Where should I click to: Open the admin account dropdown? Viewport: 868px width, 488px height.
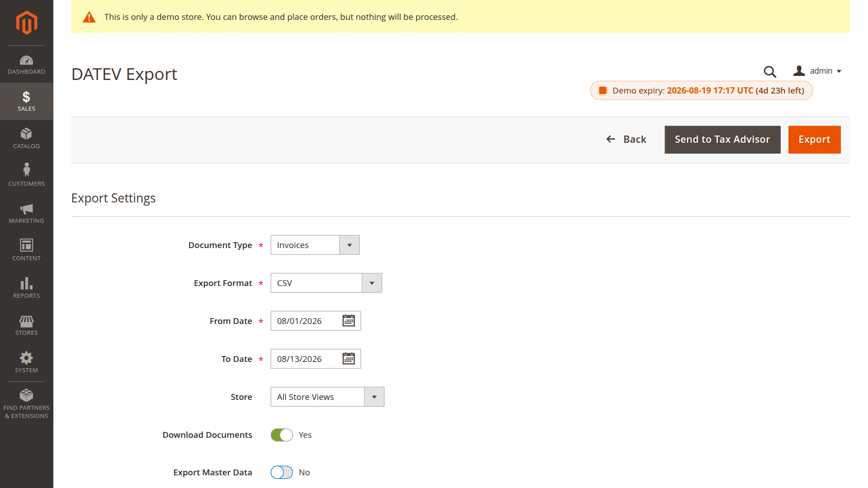click(x=817, y=71)
